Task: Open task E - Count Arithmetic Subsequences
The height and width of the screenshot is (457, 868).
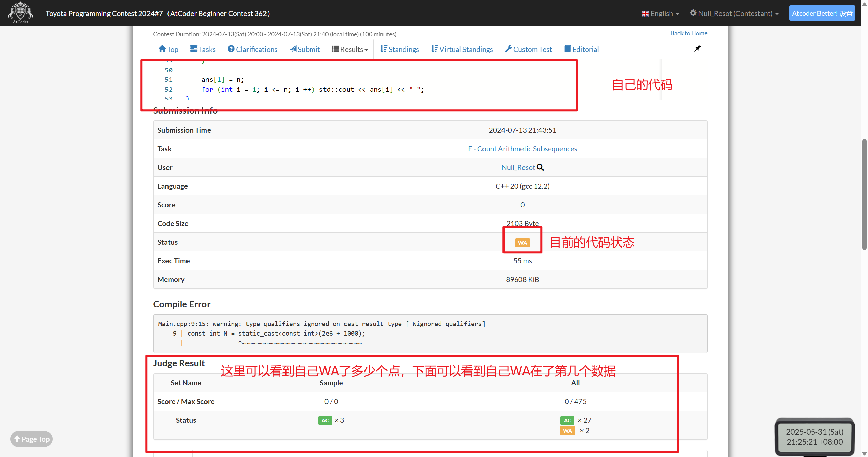Action: pyautogui.click(x=522, y=149)
